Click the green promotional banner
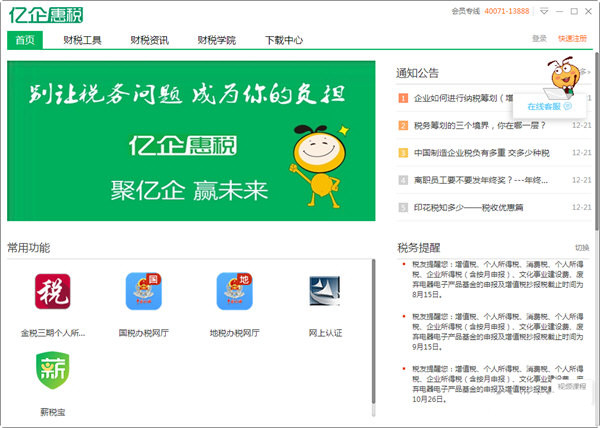Viewport: 600px width, 428px height. (191, 141)
